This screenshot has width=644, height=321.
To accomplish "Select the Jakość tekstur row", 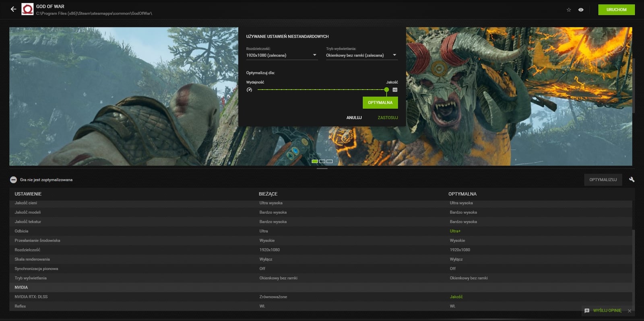I will [320, 222].
